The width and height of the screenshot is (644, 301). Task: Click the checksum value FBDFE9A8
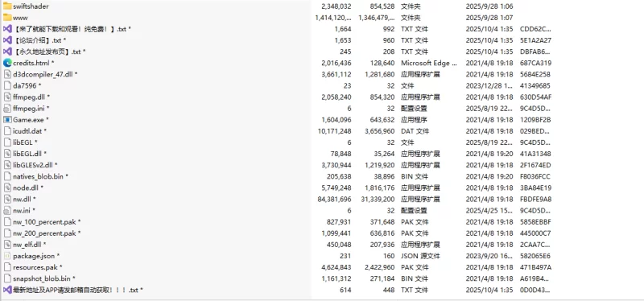535,199
